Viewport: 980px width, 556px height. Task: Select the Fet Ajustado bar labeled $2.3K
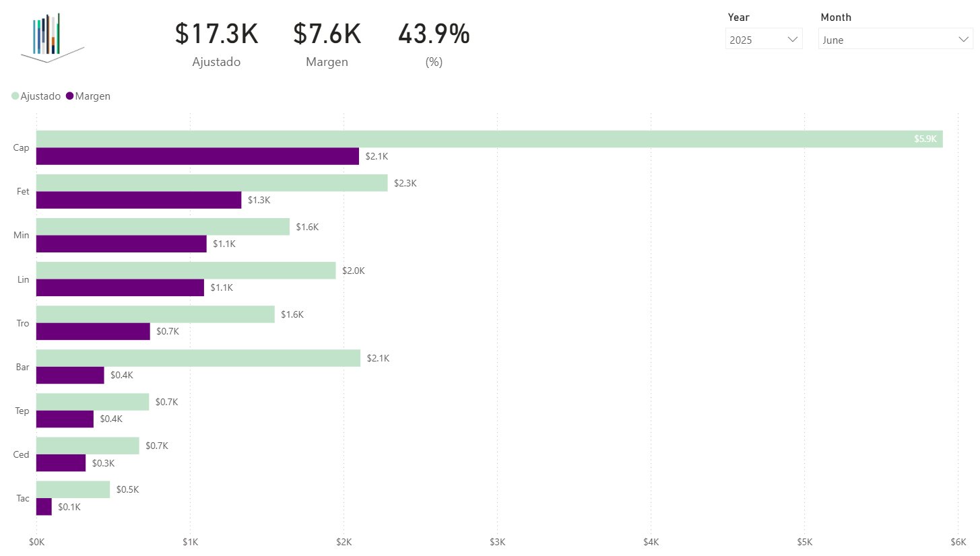point(211,183)
